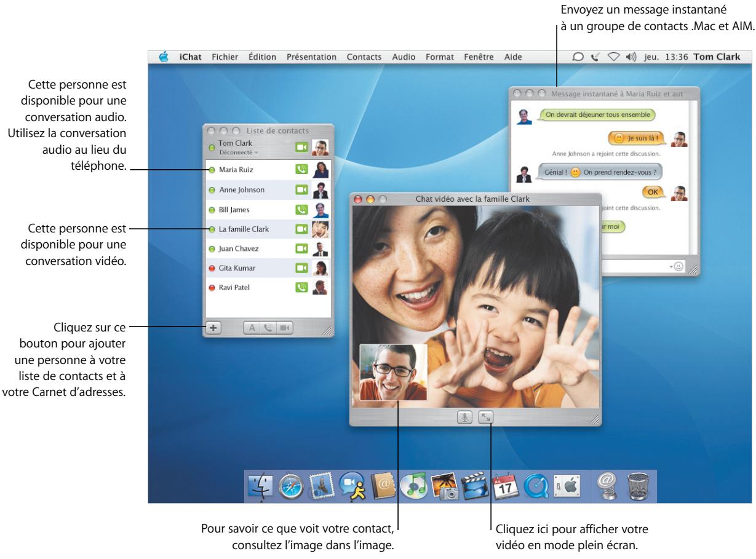Open the Contacts menu
Screen dimensions: 756x559
point(364,57)
